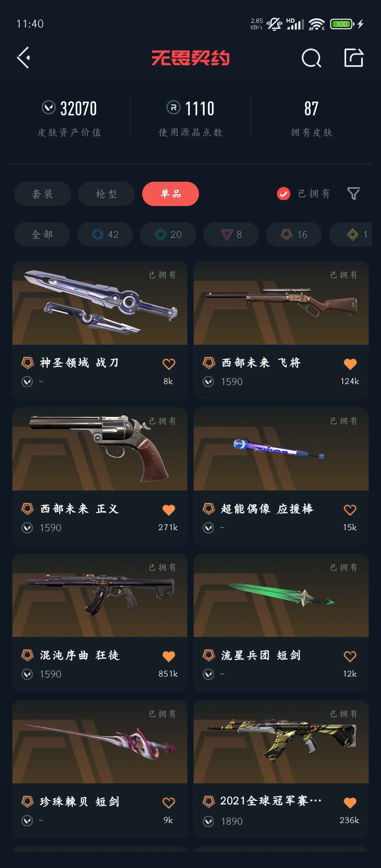Switch to the 枪型 tab
This screenshot has height=868, width=381.
(106, 194)
